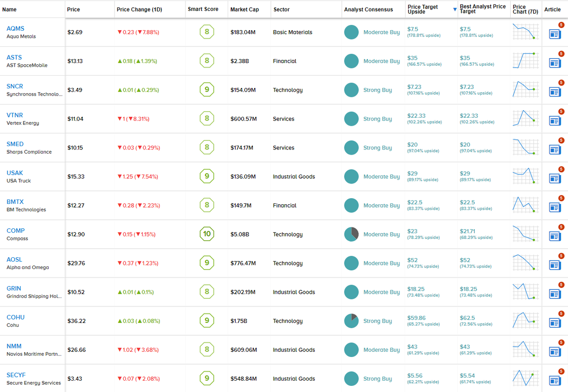This screenshot has width=568, height=392.
Task: Open the article icon for VTNR
Action: [x=554, y=120]
